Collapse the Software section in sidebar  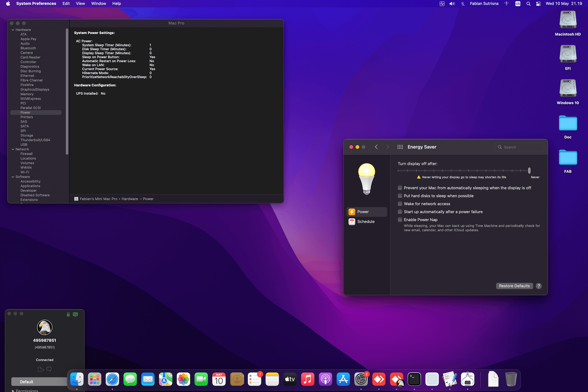pos(13,177)
